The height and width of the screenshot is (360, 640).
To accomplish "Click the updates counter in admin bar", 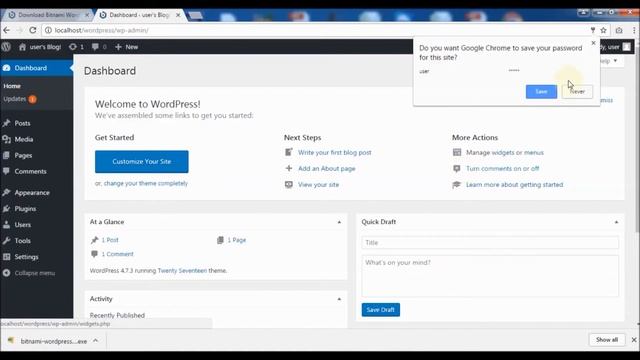I will 76,47.
